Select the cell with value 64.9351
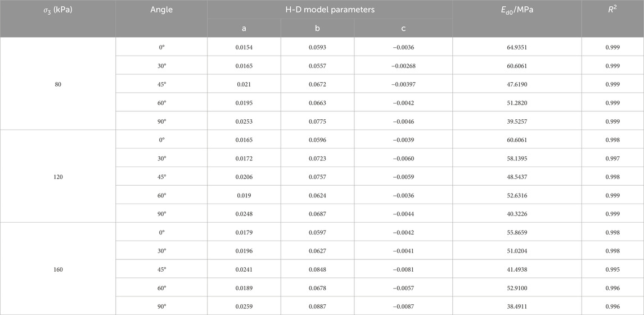 [x=516, y=47]
